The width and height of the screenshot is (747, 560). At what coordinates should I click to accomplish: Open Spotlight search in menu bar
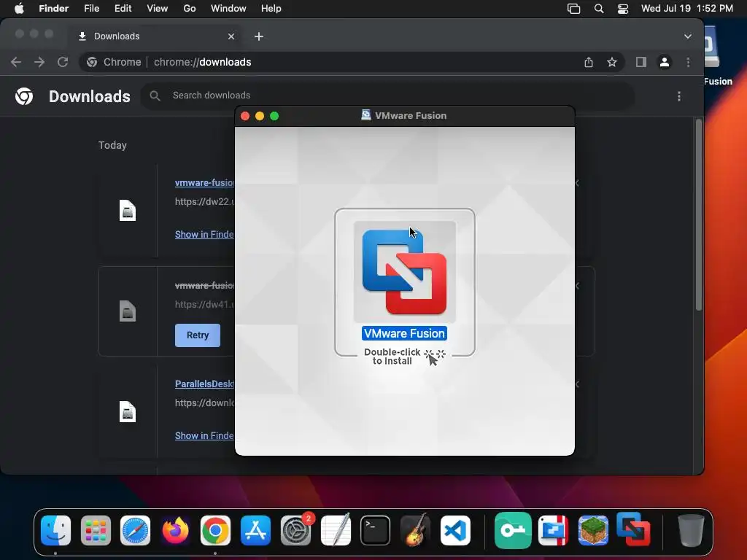coord(599,9)
